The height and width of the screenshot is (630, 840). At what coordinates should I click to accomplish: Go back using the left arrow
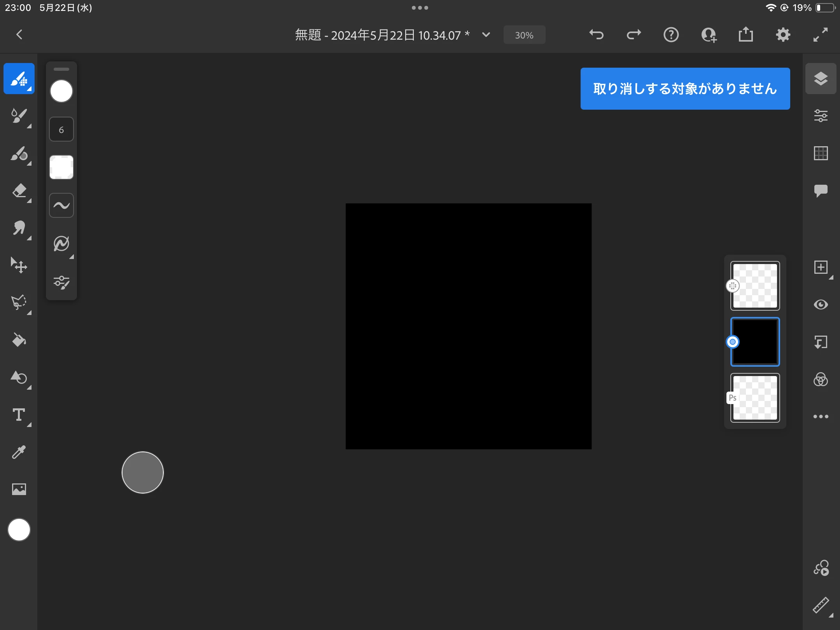click(19, 35)
